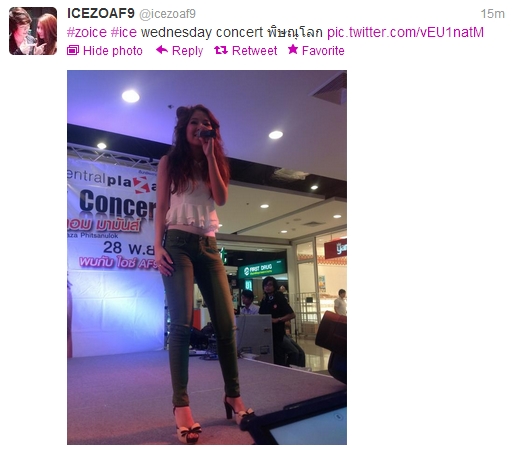Open the ICEZOAF9 display name

(x=101, y=13)
